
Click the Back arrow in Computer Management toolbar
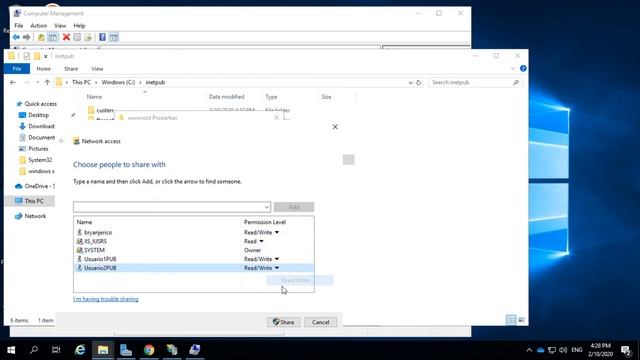pos(16,37)
